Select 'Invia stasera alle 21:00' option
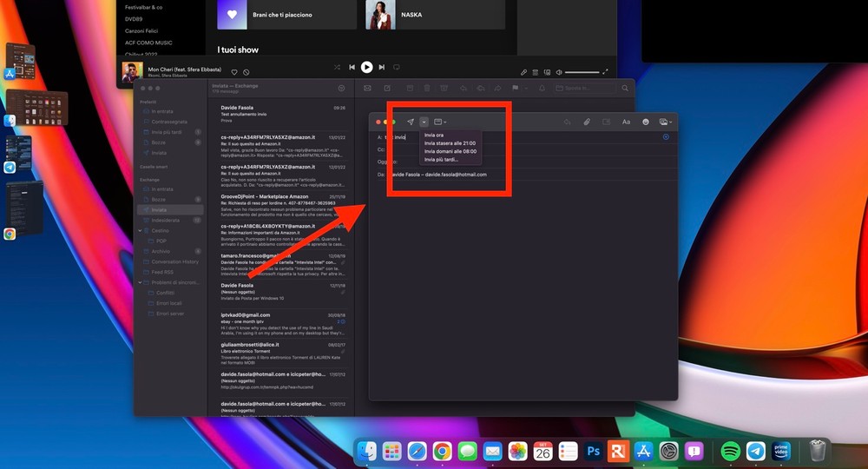The width and height of the screenshot is (868, 469). [450, 143]
